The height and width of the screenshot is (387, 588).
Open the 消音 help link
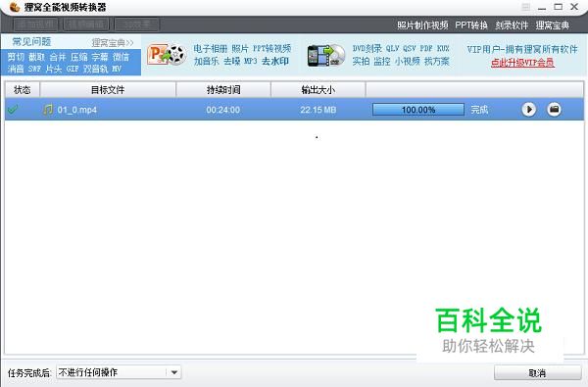16,69
